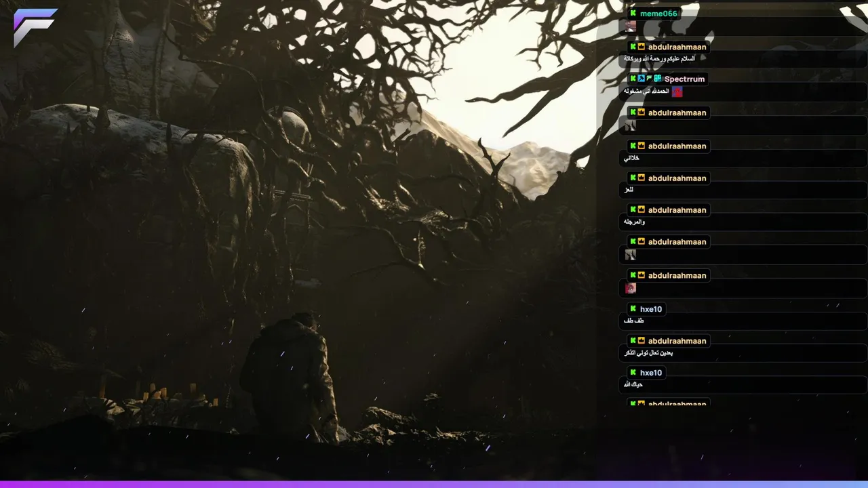Select the chat message 'للعز'
This screenshot has height=488, width=868.
pyautogui.click(x=629, y=190)
